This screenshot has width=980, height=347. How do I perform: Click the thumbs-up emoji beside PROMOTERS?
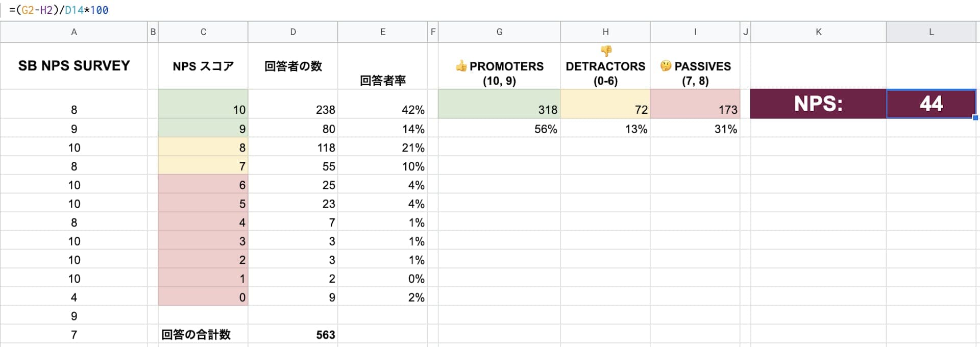click(461, 66)
